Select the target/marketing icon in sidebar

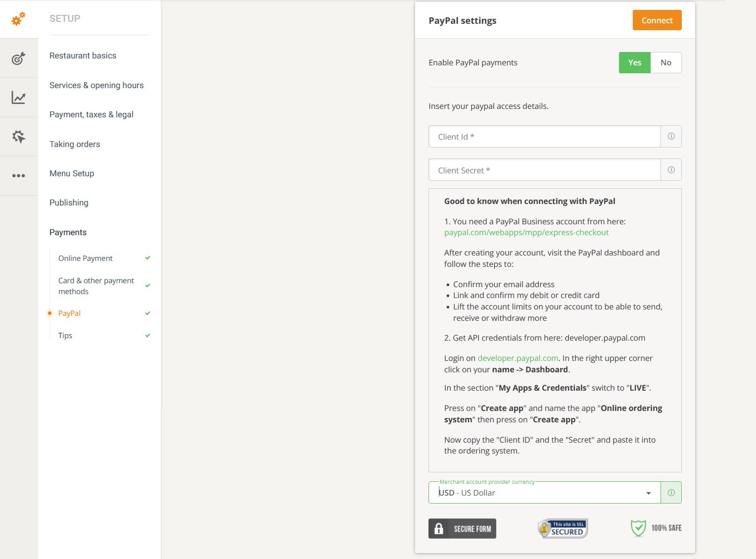tap(18, 58)
